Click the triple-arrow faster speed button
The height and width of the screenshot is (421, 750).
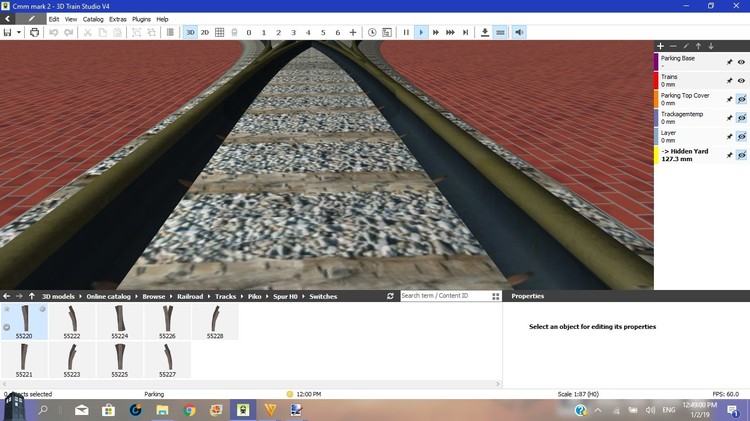[x=450, y=33]
